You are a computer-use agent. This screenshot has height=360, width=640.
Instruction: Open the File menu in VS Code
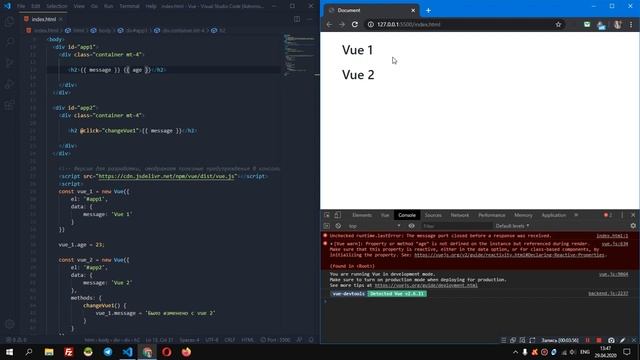point(21,6)
